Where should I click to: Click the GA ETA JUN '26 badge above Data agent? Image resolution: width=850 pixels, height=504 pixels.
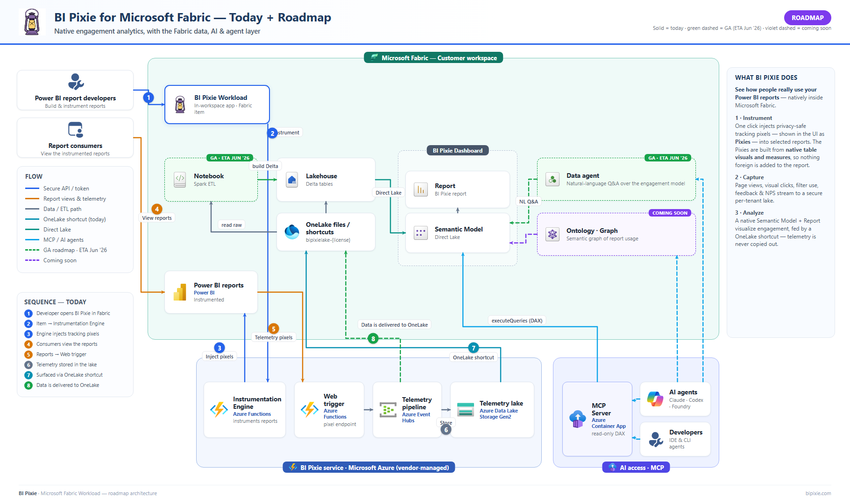click(x=668, y=158)
